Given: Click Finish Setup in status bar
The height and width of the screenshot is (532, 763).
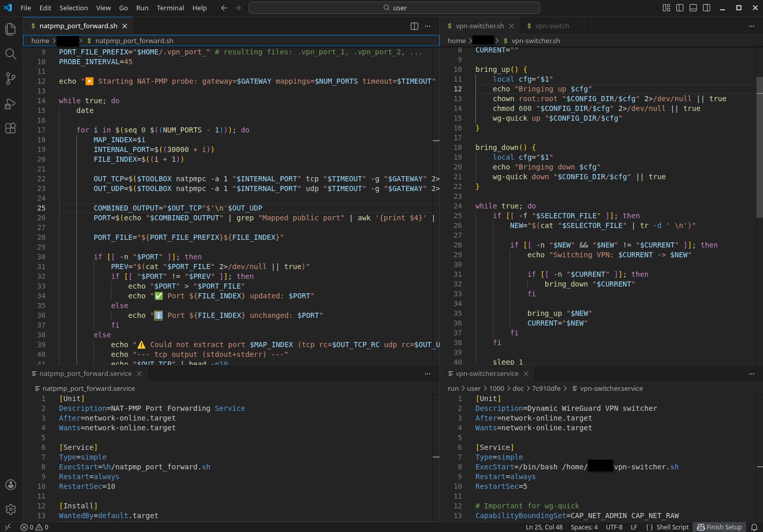Looking at the screenshot, I should (719, 527).
